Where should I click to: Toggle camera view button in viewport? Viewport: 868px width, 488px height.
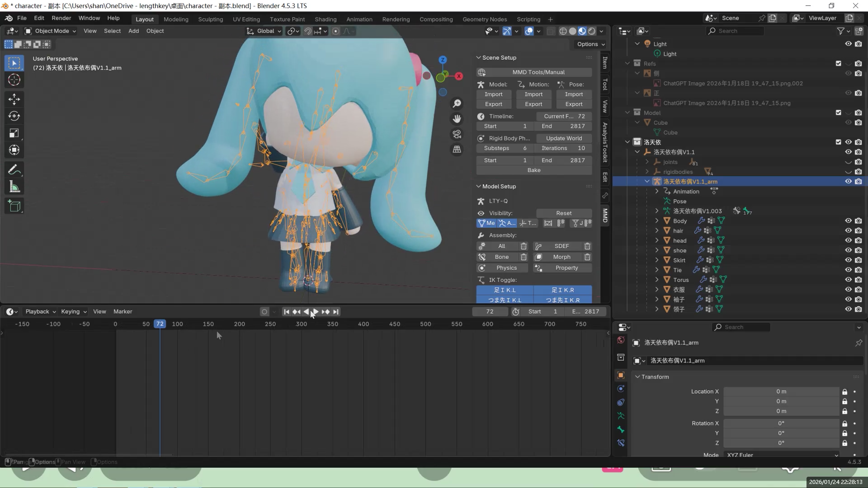[x=457, y=134]
